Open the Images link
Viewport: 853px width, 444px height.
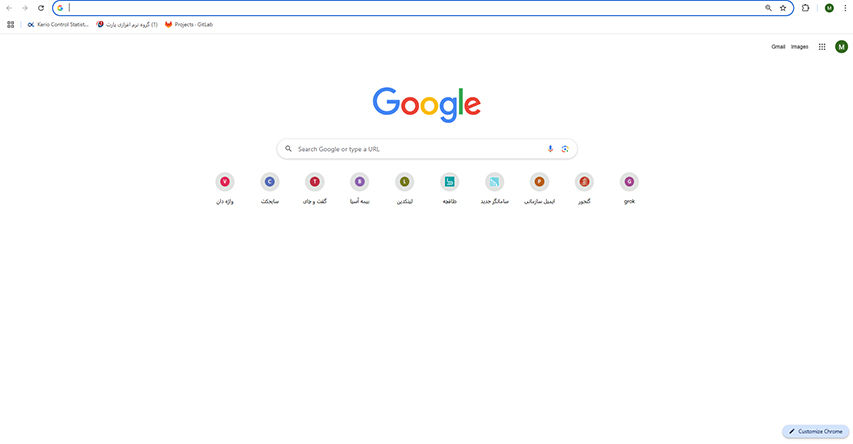point(799,47)
